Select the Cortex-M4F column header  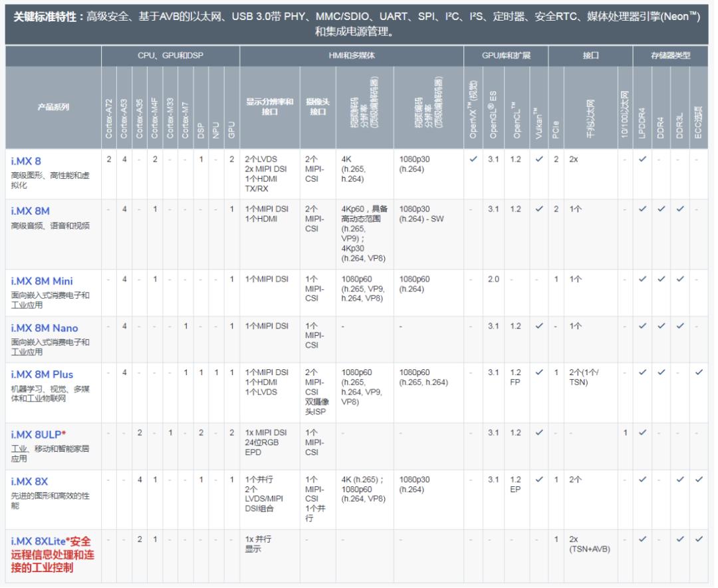[155, 107]
